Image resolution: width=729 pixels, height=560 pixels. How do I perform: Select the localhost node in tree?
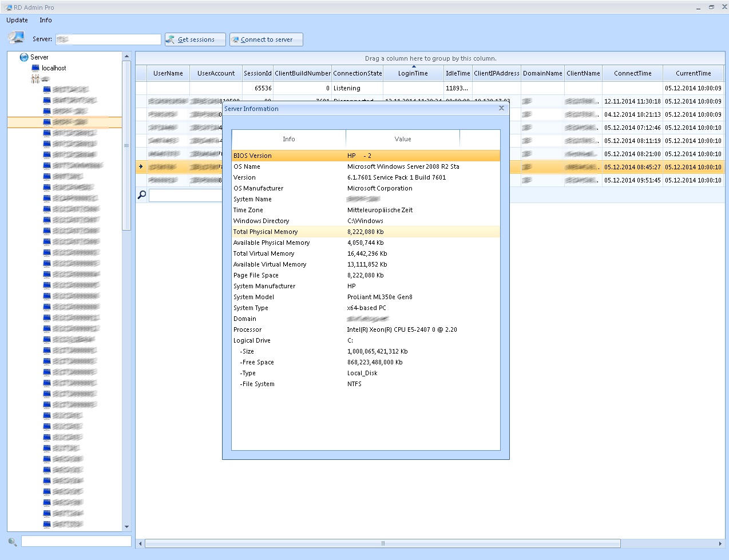(x=54, y=68)
